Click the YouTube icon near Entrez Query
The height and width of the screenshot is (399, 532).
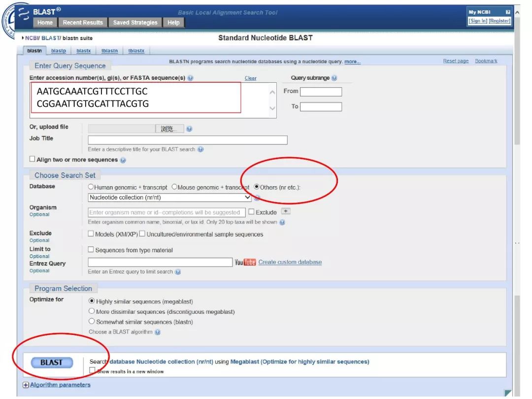(245, 262)
